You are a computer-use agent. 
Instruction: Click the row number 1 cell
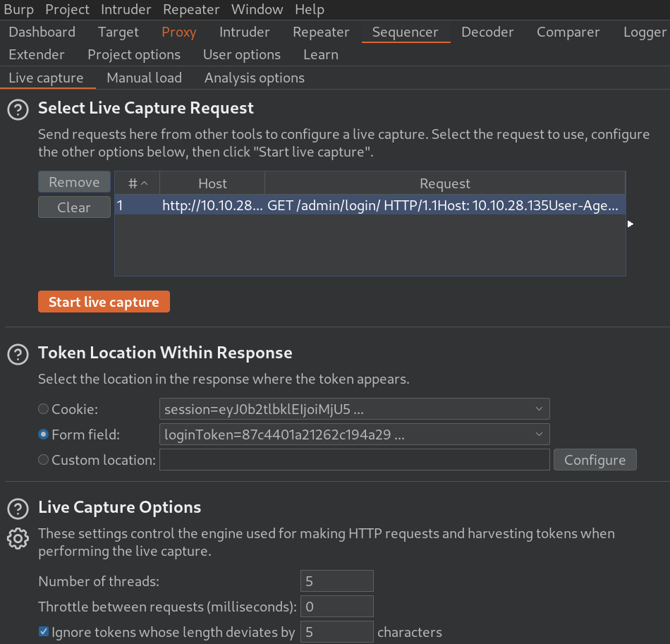click(x=137, y=205)
